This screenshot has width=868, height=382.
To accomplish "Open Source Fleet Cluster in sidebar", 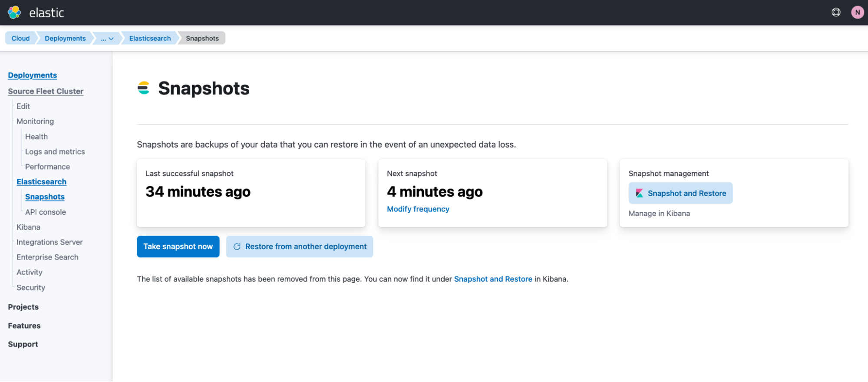I will (46, 91).
